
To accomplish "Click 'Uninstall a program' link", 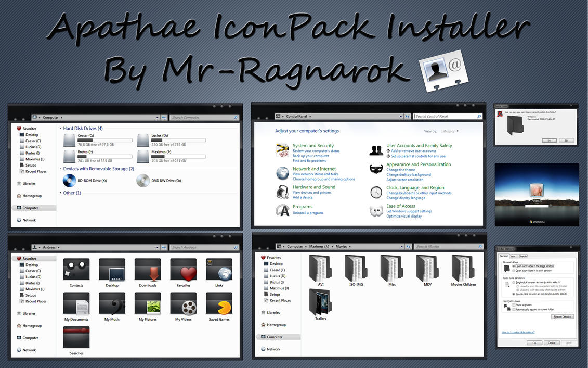I will (308, 213).
